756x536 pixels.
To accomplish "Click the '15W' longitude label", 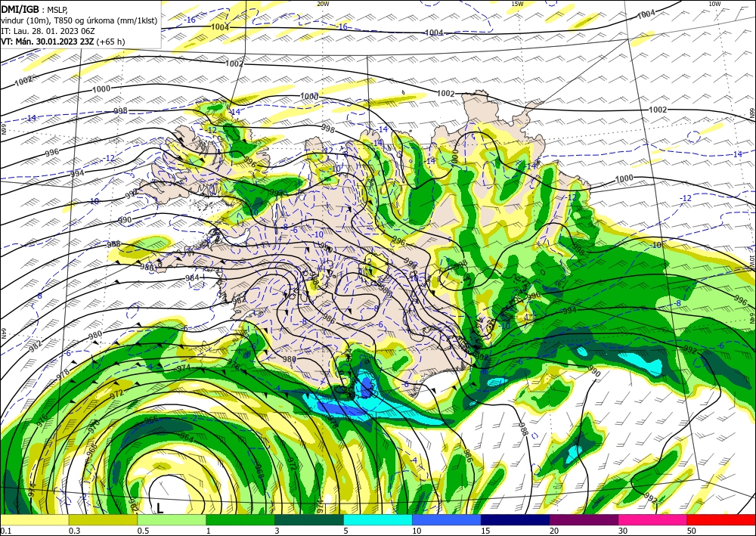I will pos(517,4).
